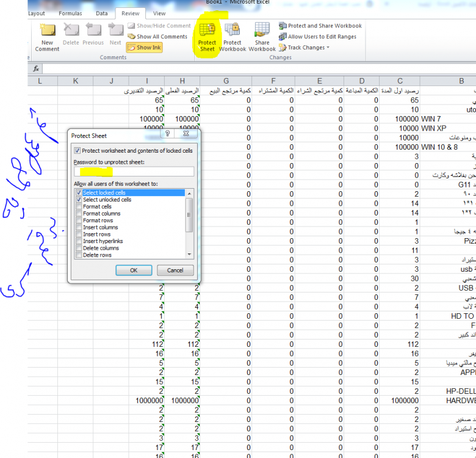
Task: Click the cell containing HD TO
Action: pos(448,316)
